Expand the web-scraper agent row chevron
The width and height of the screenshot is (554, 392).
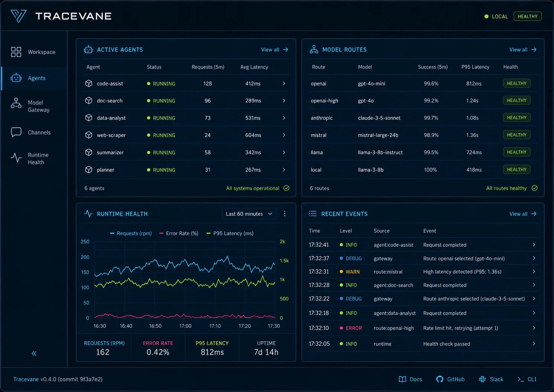(x=284, y=135)
